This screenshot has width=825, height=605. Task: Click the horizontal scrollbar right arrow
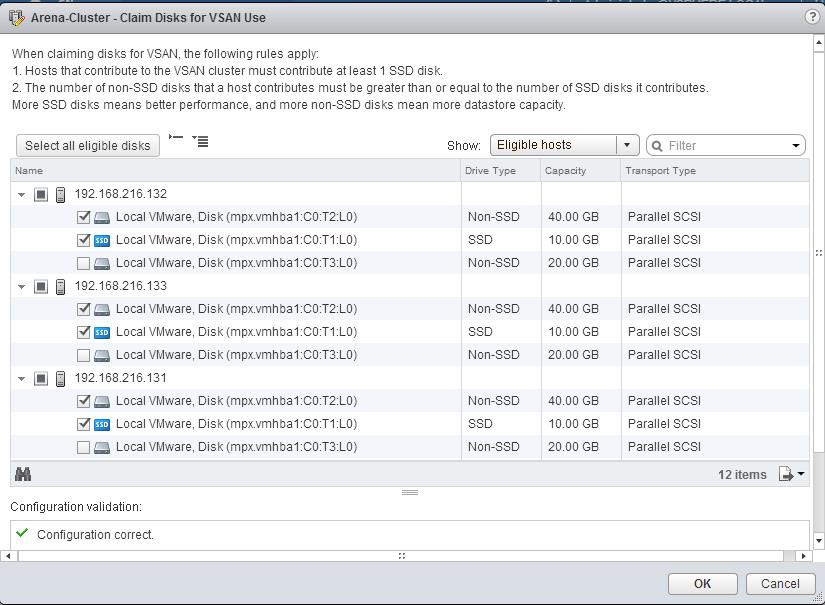pos(803,556)
